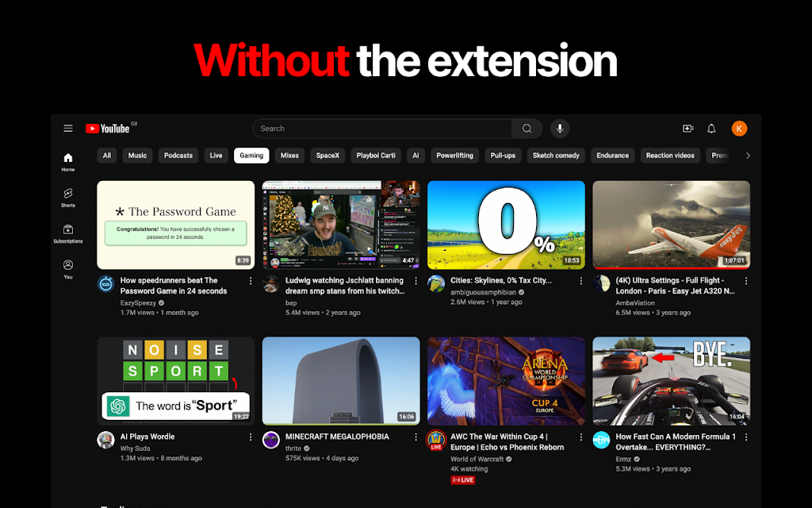Start voice search with microphone icon
The width and height of the screenshot is (812, 508).
[x=560, y=129]
